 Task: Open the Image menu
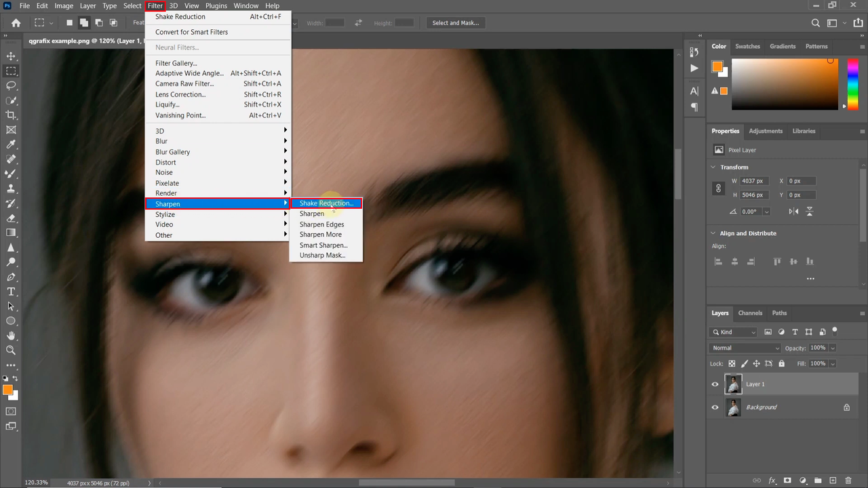tap(64, 5)
